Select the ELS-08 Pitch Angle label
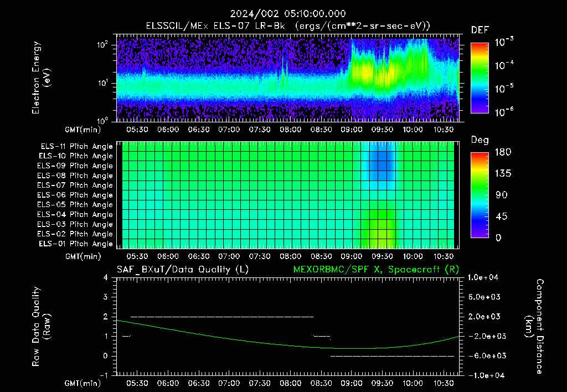The width and height of the screenshot is (567, 392). point(75,176)
